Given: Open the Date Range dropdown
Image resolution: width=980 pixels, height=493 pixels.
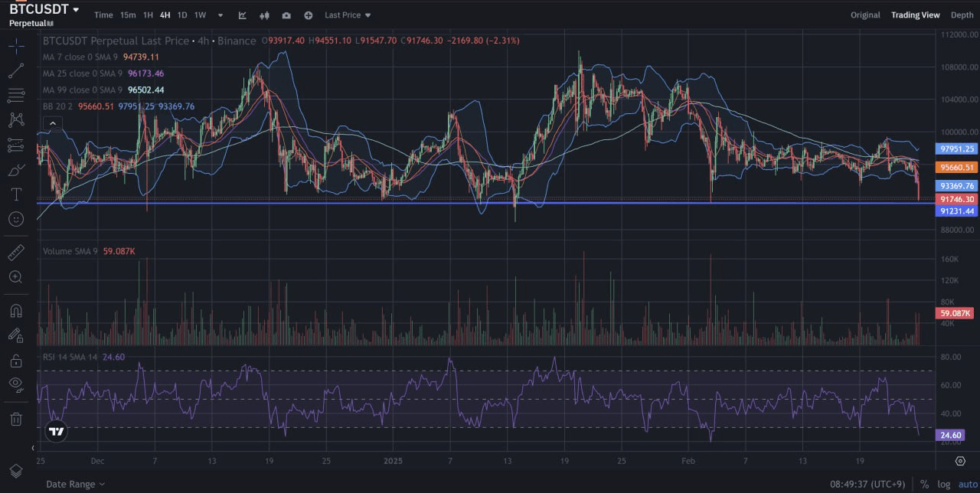Looking at the screenshot, I should [75, 484].
